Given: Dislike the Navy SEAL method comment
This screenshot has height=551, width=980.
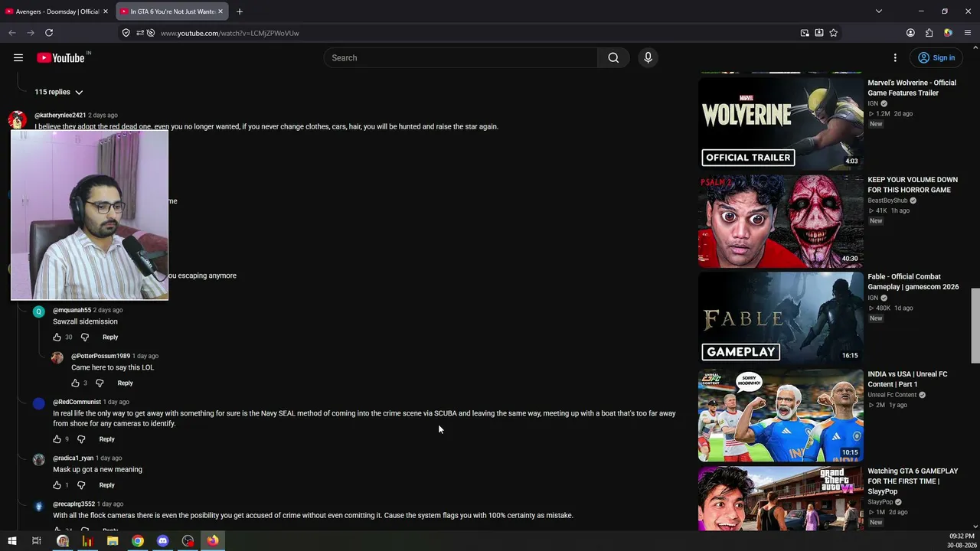Looking at the screenshot, I should tap(81, 439).
